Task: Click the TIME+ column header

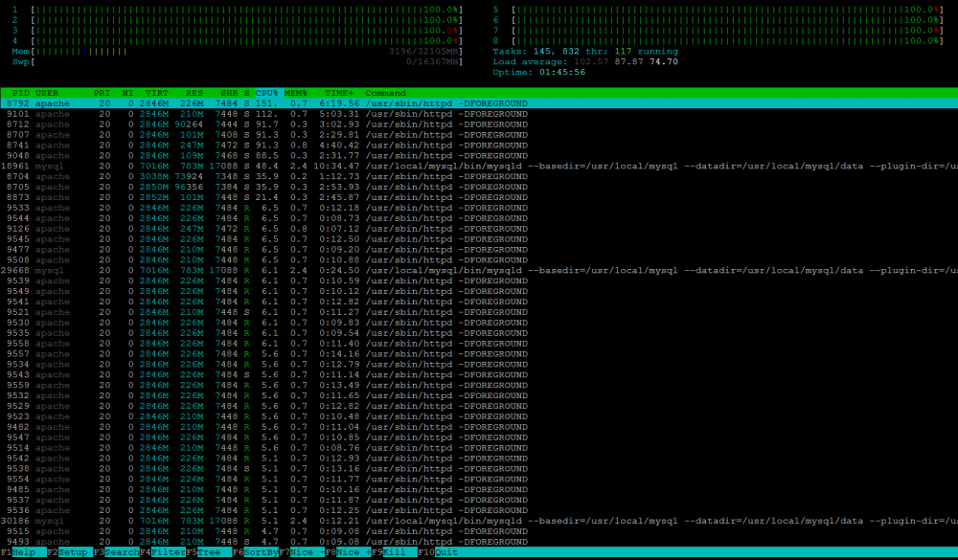Action: 339,93
